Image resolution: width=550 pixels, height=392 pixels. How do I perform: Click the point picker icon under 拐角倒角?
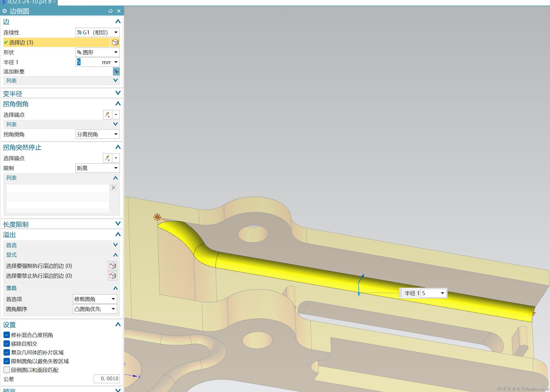click(107, 115)
